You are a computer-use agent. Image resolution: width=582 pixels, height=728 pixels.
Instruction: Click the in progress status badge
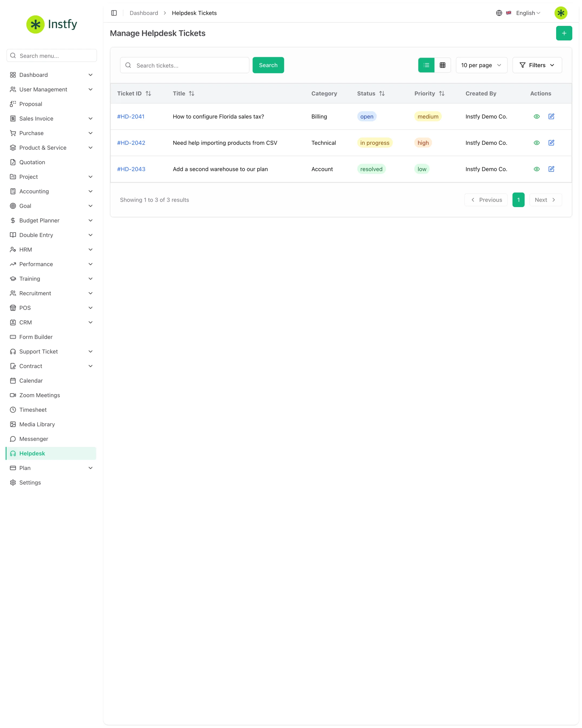click(x=375, y=143)
